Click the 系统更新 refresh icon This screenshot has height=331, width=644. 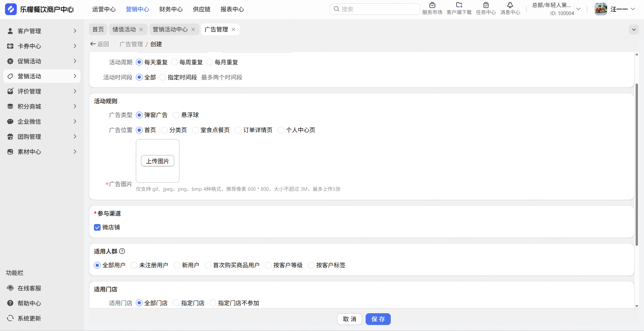(x=10, y=318)
